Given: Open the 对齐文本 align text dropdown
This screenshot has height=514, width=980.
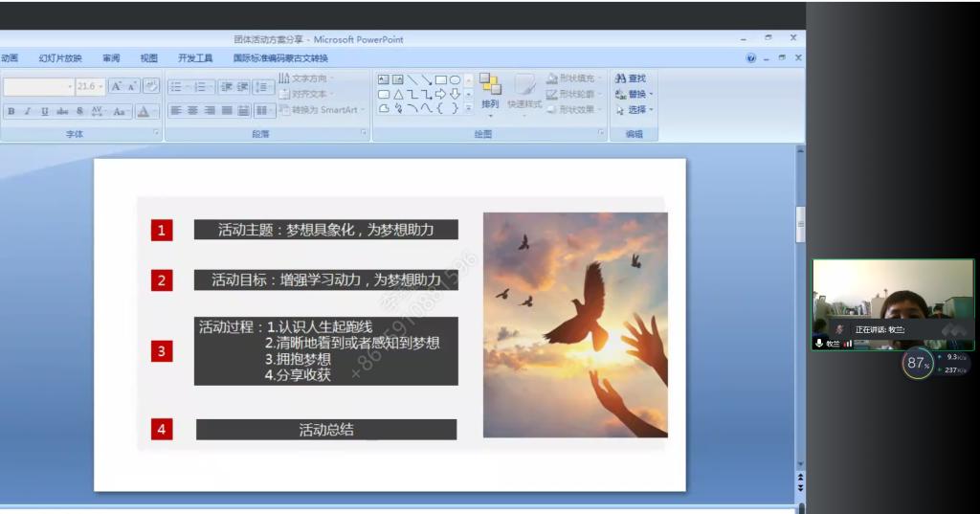Looking at the screenshot, I should [x=305, y=94].
